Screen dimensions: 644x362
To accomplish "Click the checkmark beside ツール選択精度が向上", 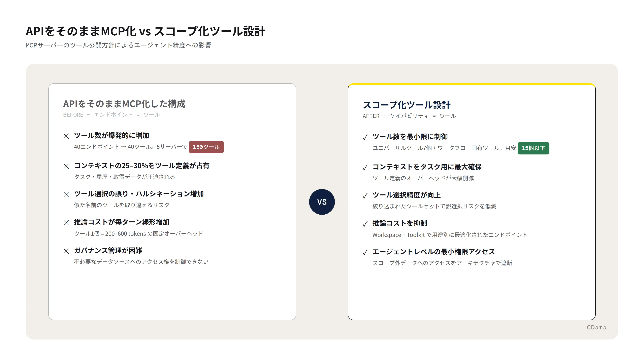I will 365,196.
